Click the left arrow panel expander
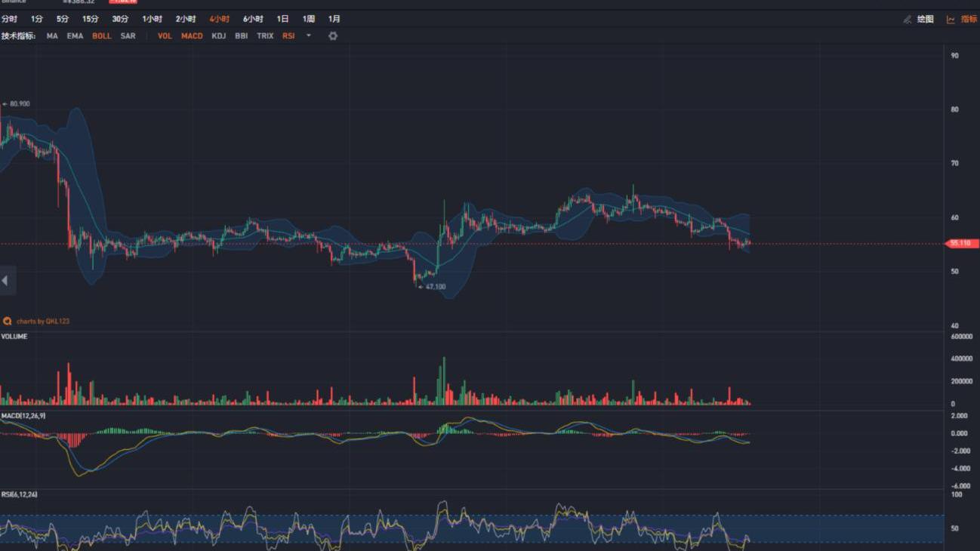 coord(5,281)
